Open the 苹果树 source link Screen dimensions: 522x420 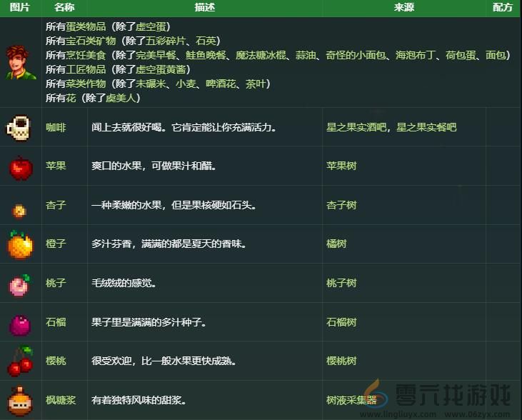pos(341,166)
